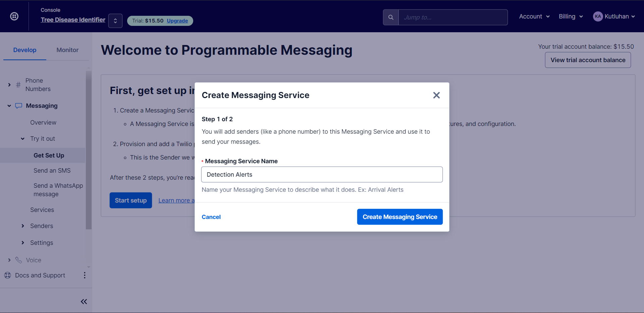Click the Twilio home logo icon

14,16
